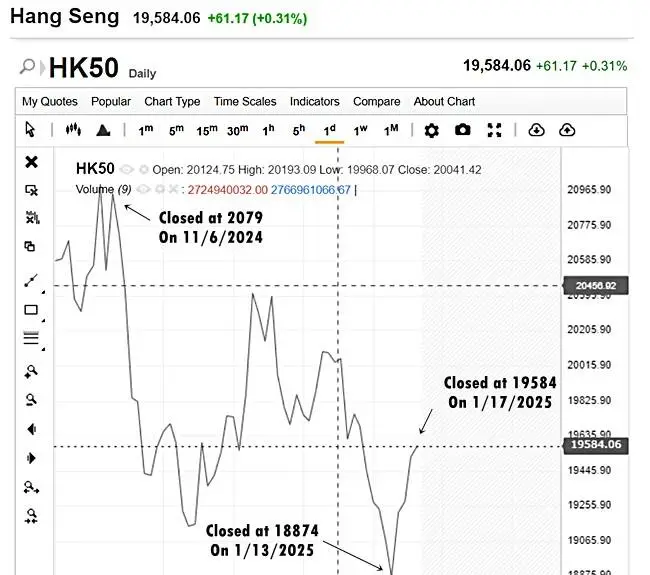Click the symbol search magnifier by HK50
650x575 pixels.
(29, 68)
